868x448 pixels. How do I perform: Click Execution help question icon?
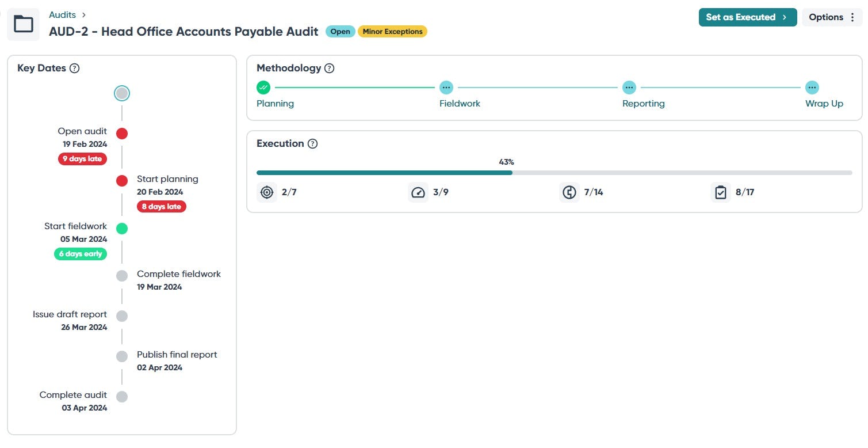(312, 143)
